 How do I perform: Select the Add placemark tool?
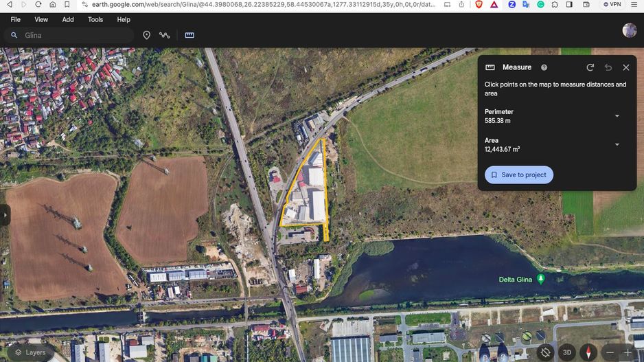147,35
